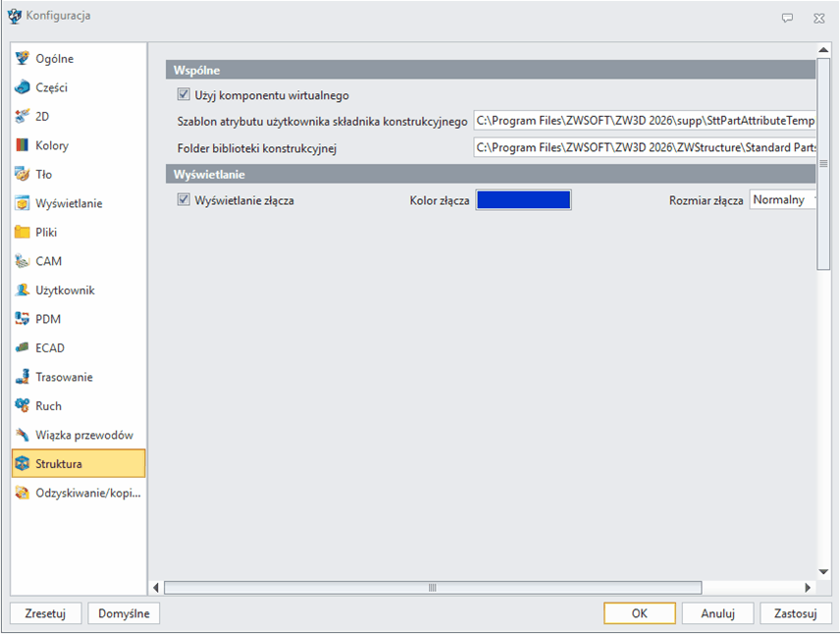Toggle Użyj komponentu wirtualnego checkbox

click(x=183, y=95)
